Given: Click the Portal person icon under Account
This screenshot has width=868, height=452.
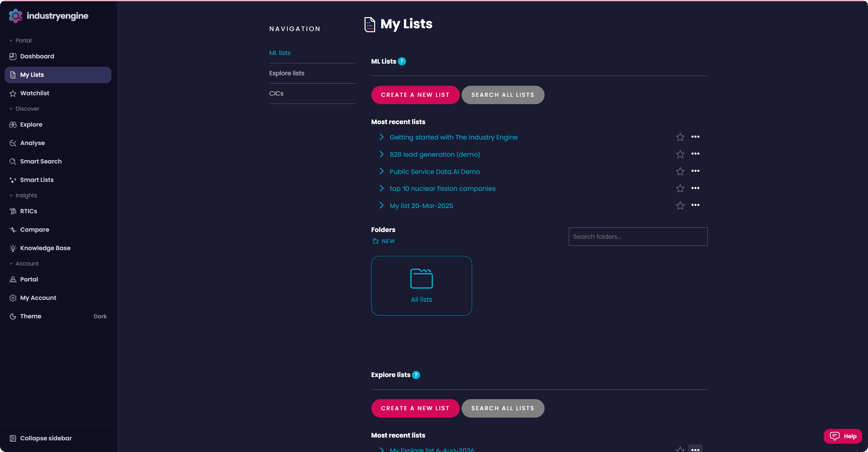Looking at the screenshot, I should (x=13, y=279).
